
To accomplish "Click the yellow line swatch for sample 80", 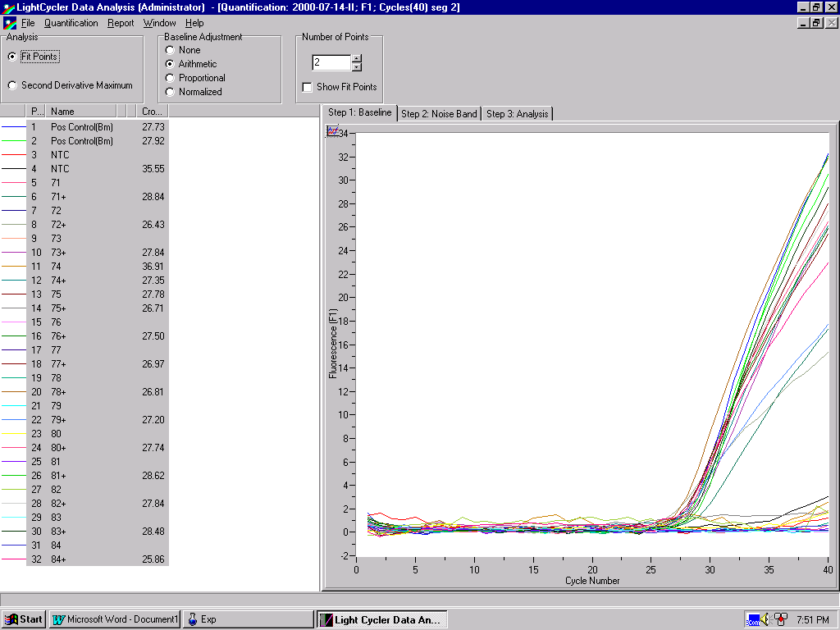I will 13,433.
